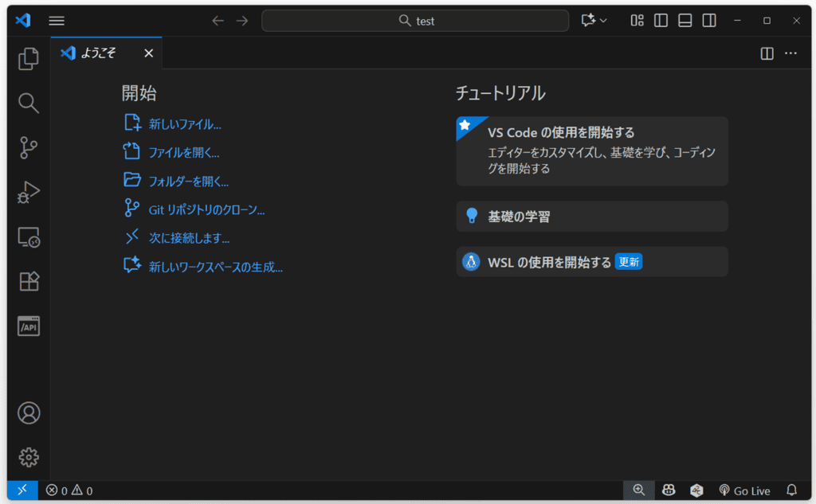Open the editor's more actions ellipsis menu
The width and height of the screenshot is (816, 504).
pyautogui.click(x=790, y=53)
